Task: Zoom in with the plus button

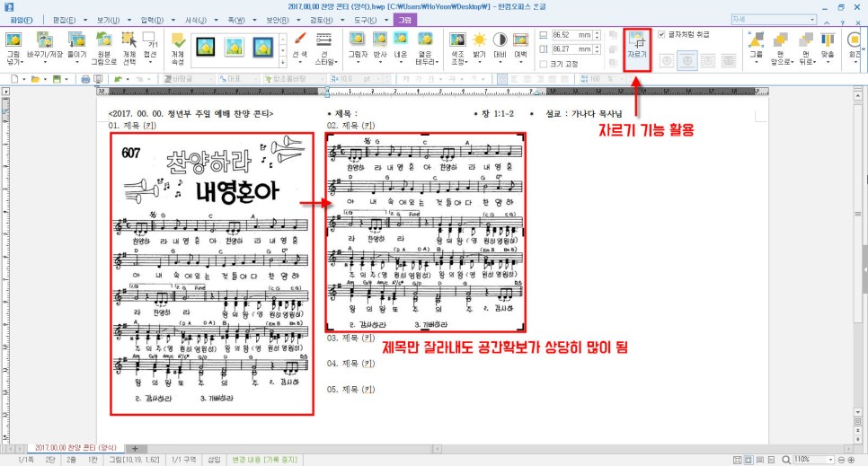Action: [850, 460]
